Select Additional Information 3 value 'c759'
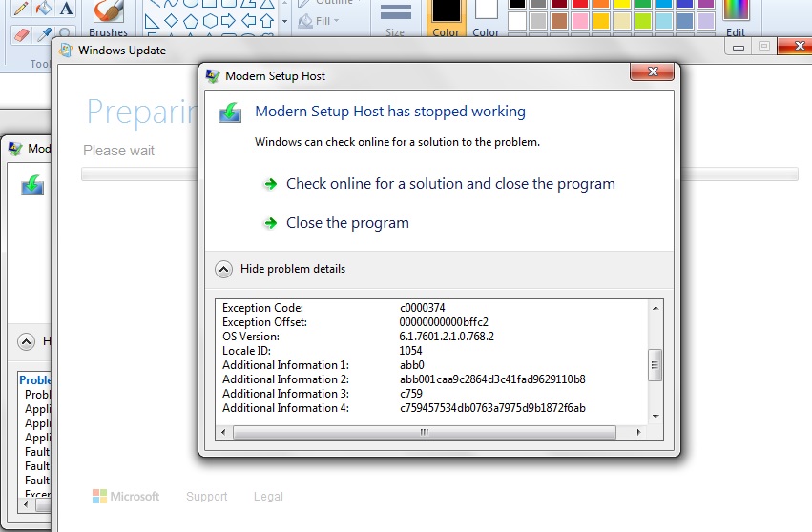The width and height of the screenshot is (812, 532). point(411,394)
